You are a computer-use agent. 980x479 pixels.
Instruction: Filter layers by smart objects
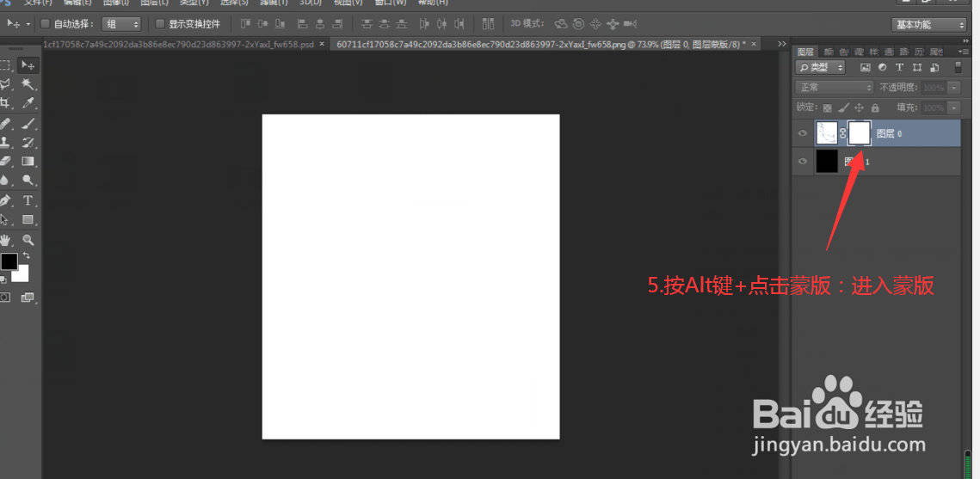934,67
